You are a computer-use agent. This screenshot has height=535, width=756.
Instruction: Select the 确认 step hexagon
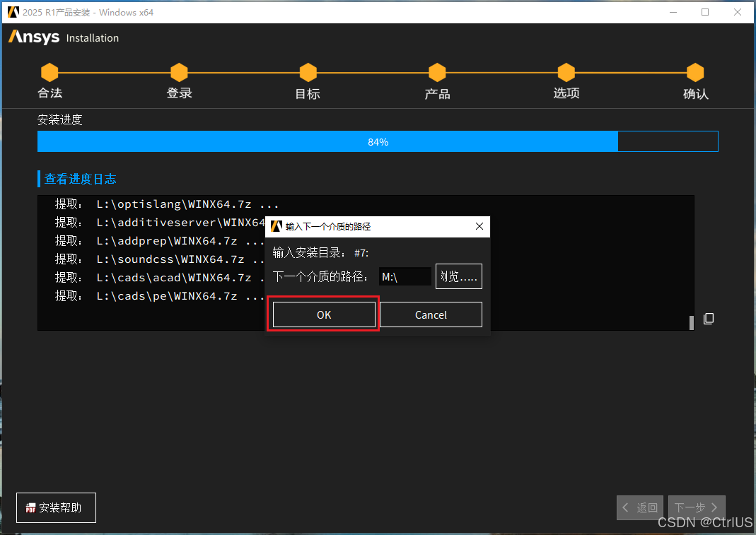click(695, 72)
